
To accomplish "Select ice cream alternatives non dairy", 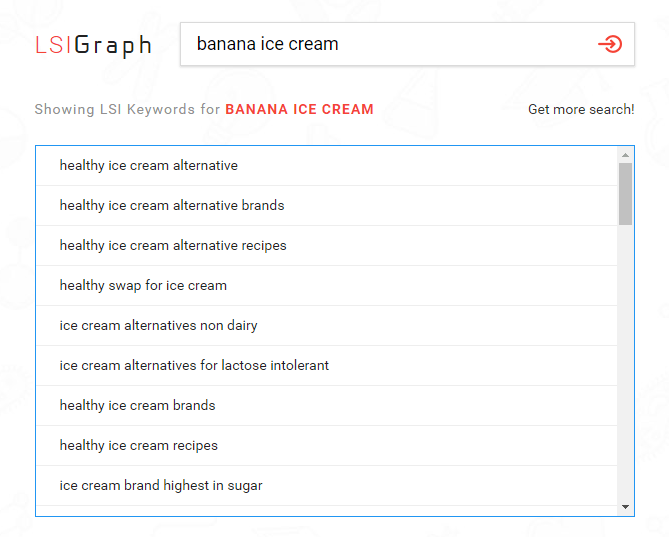I will (x=159, y=325).
